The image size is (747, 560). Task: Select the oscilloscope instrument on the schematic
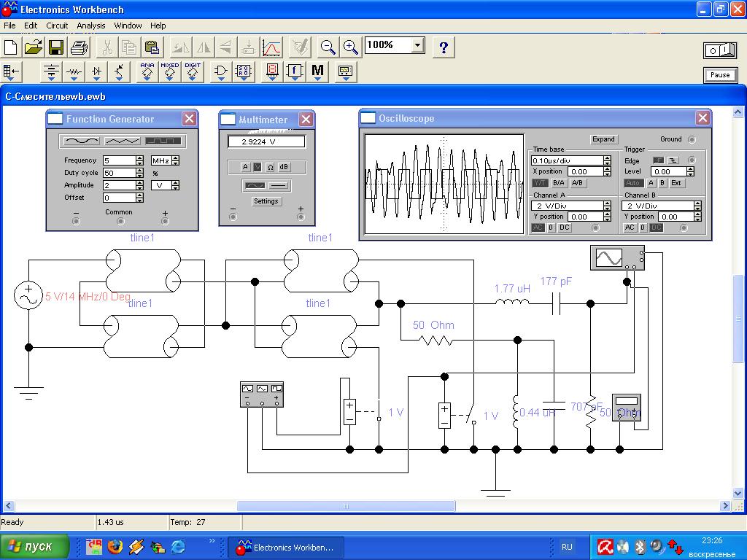[617, 257]
